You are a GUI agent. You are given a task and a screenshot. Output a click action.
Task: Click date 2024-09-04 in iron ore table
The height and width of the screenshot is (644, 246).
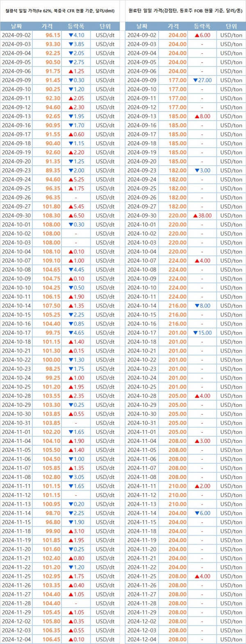point(16,53)
